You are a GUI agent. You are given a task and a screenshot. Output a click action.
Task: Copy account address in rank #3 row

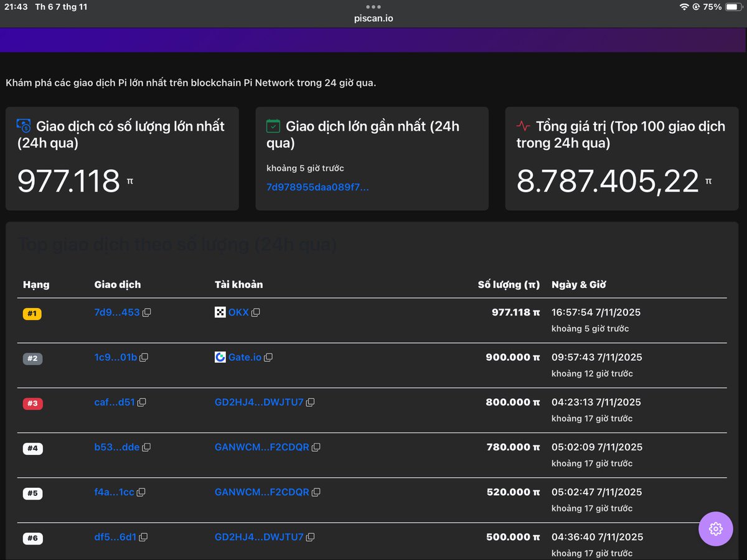311,403
